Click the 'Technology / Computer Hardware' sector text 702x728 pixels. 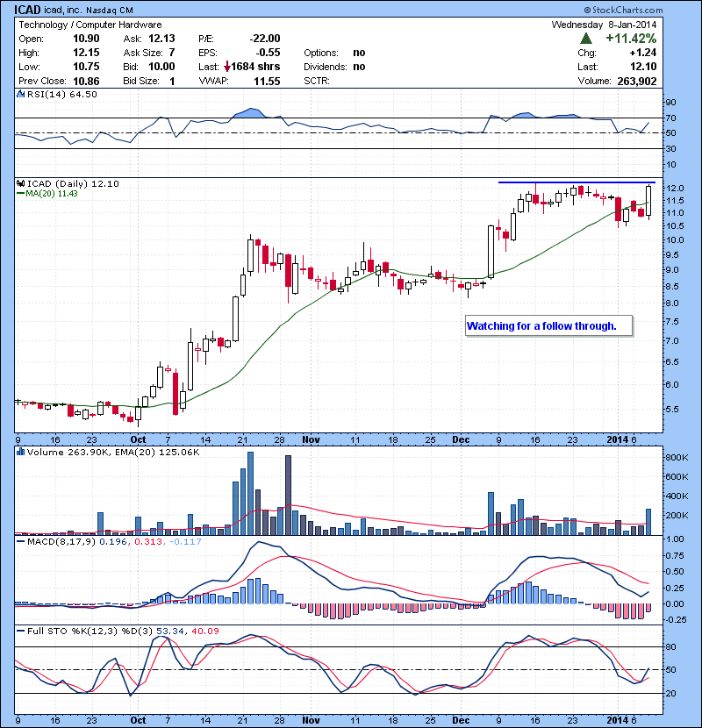(x=90, y=25)
